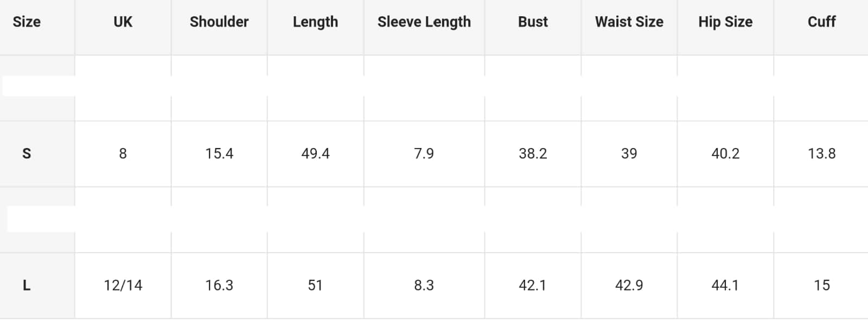Click the Size column header
The height and width of the screenshot is (322, 868).
[x=27, y=22]
